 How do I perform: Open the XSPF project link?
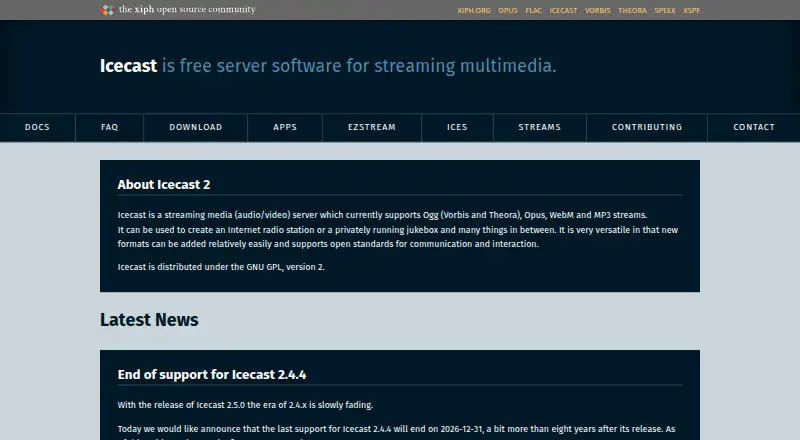(x=691, y=10)
